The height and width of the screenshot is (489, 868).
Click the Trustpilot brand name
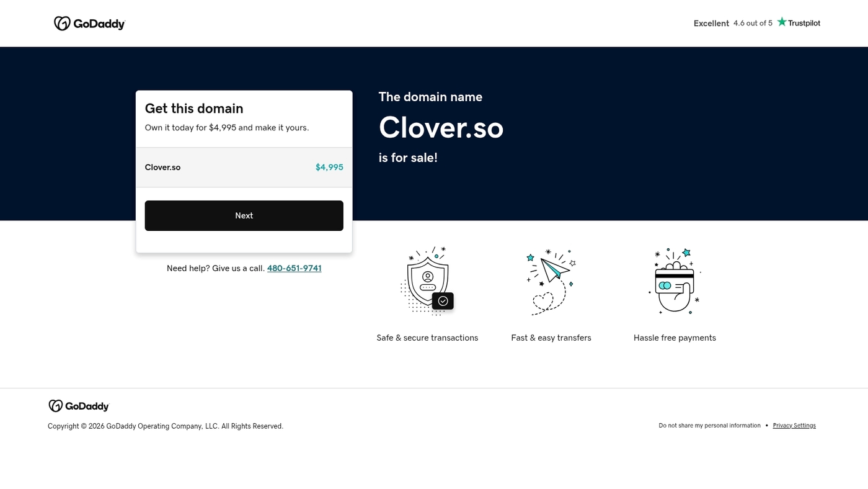tap(804, 23)
